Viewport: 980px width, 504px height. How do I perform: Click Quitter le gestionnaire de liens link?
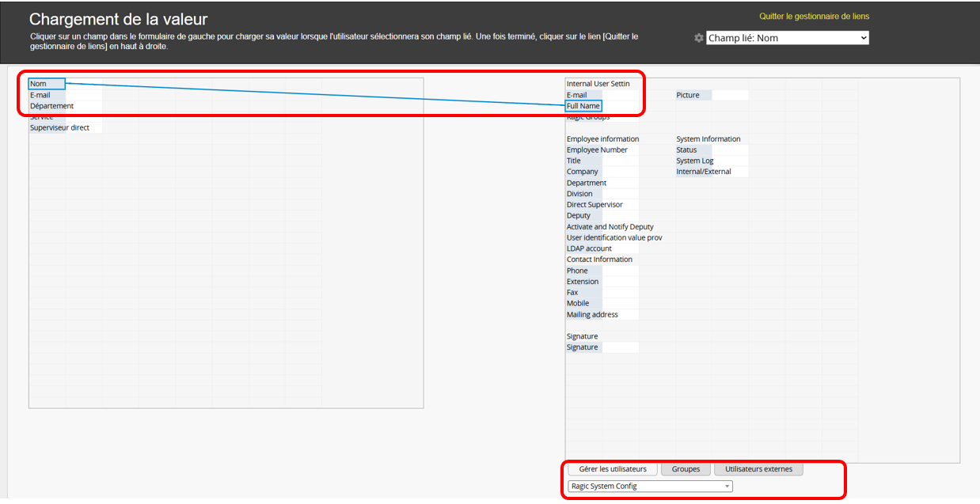point(814,17)
